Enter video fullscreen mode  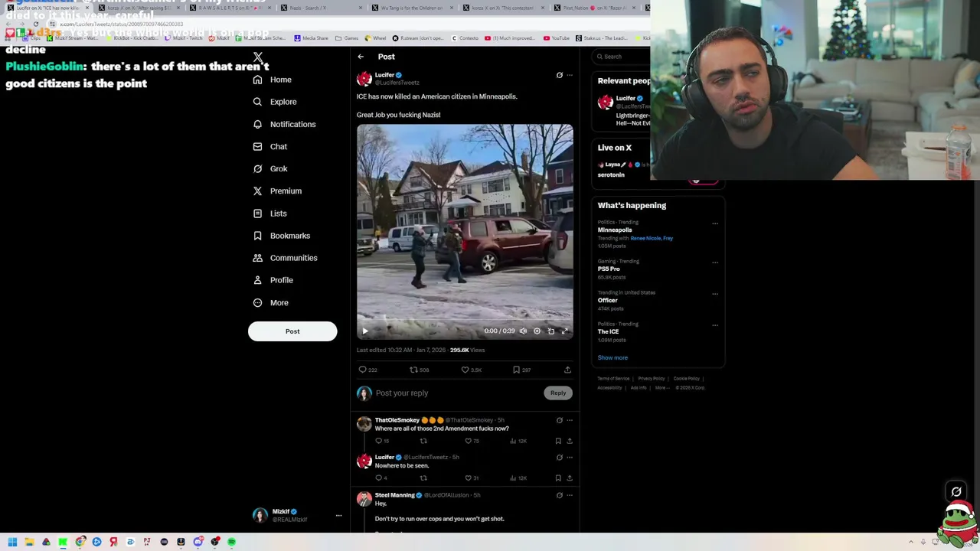(565, 331)
